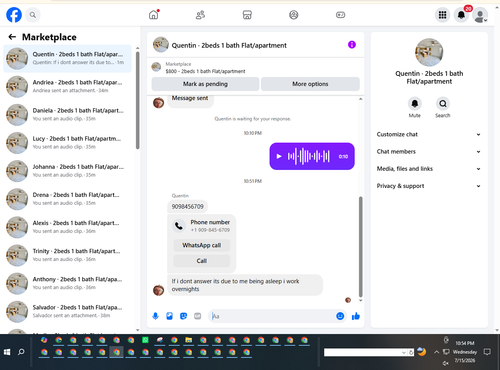Open the Quentin conversation in list
The image size is (500, 370).
pos(67,58)
